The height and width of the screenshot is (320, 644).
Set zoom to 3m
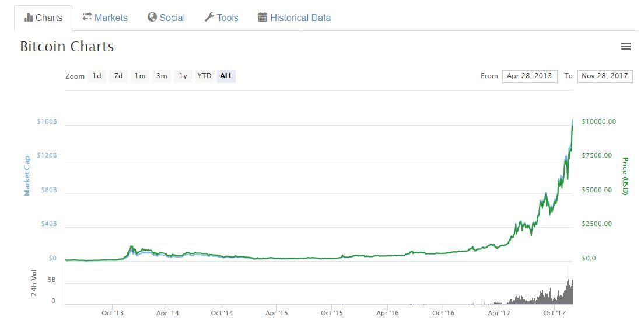(x=162, y=76)
